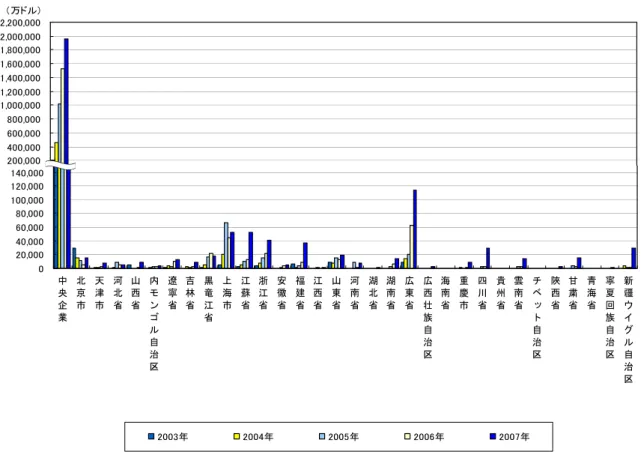This screenshot has width=641, height=455.
Task: Select the 2003年 legend label
Action: pyautogui.click(x=173, y=437)
